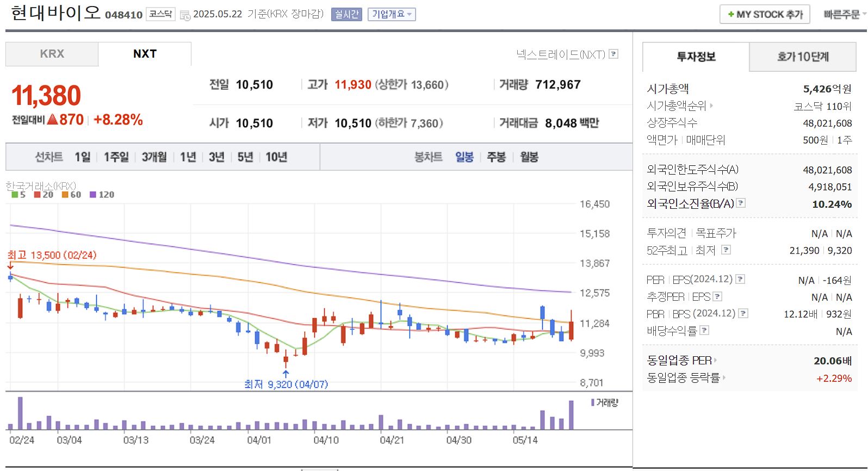Click the 외국인보유주식수 value 4,918,051
This screenshot has width=868, height=471.
pyautogui.click(x=830, y=187)
